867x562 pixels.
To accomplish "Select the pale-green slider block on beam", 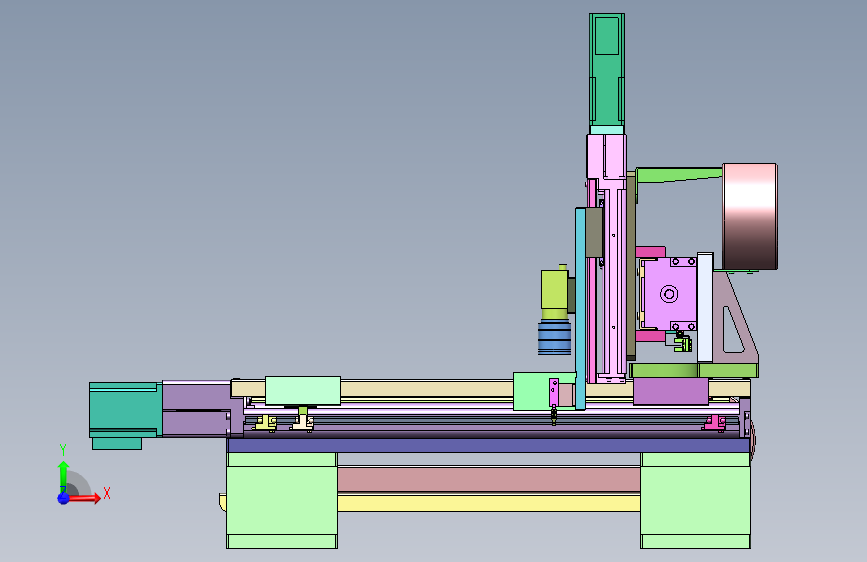I will tap(303, 391).
